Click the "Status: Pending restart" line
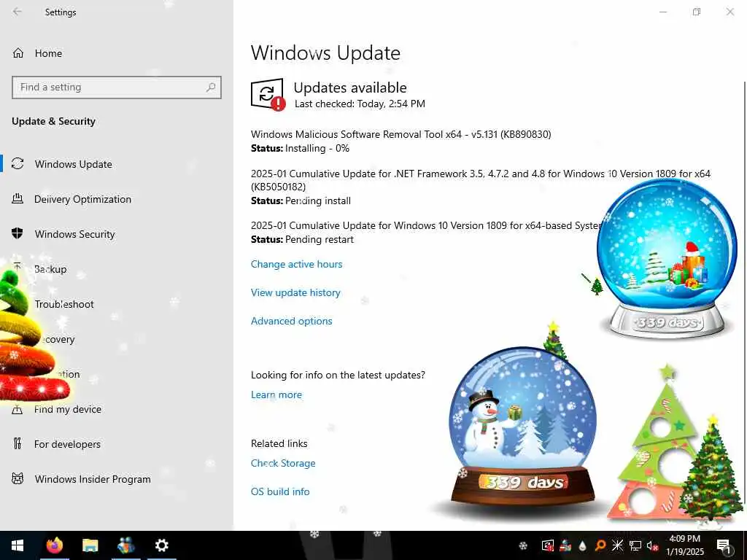This screenshot has width=747, height=560. pos(302,239)
